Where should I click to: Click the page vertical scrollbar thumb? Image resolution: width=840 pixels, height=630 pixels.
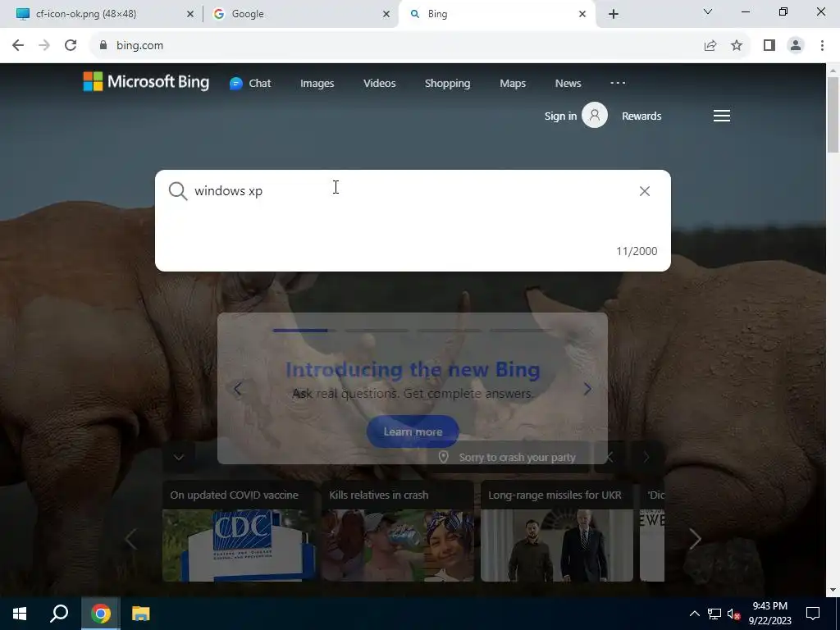(x=833, y=114)
